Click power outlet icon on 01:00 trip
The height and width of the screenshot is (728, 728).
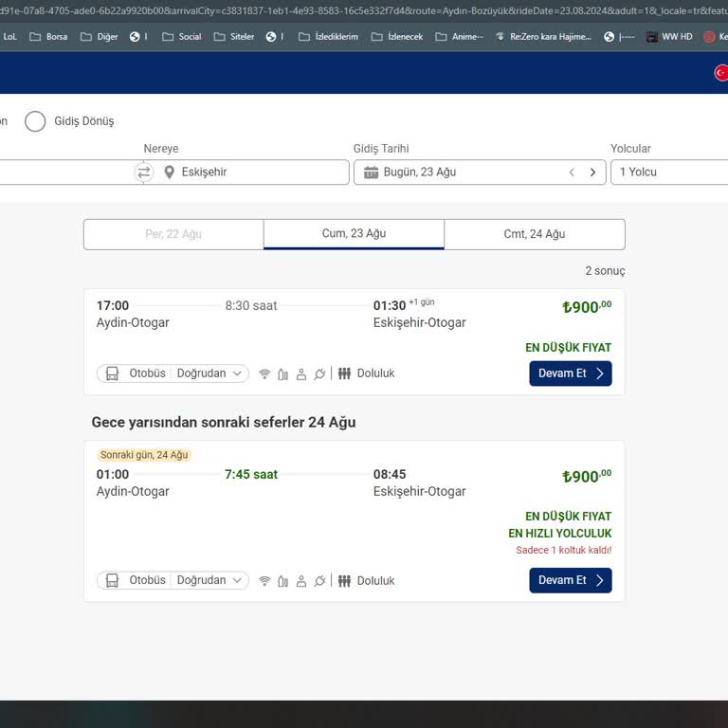tap(319, 581)
